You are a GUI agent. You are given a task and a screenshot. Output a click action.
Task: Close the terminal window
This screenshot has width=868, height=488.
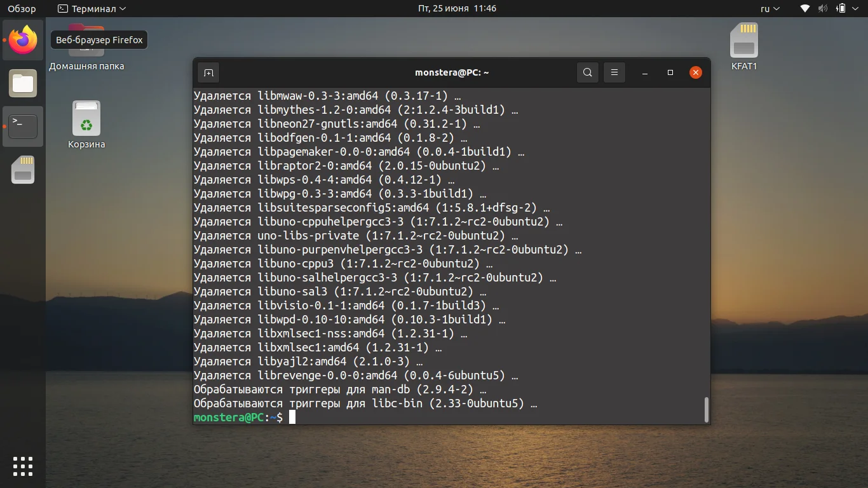click(x=696, y=72)
